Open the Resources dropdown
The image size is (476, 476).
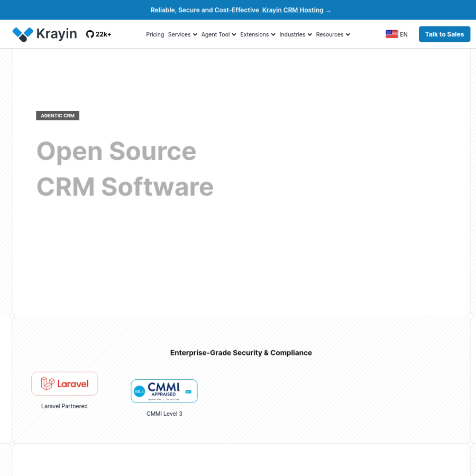click(333, 34)
